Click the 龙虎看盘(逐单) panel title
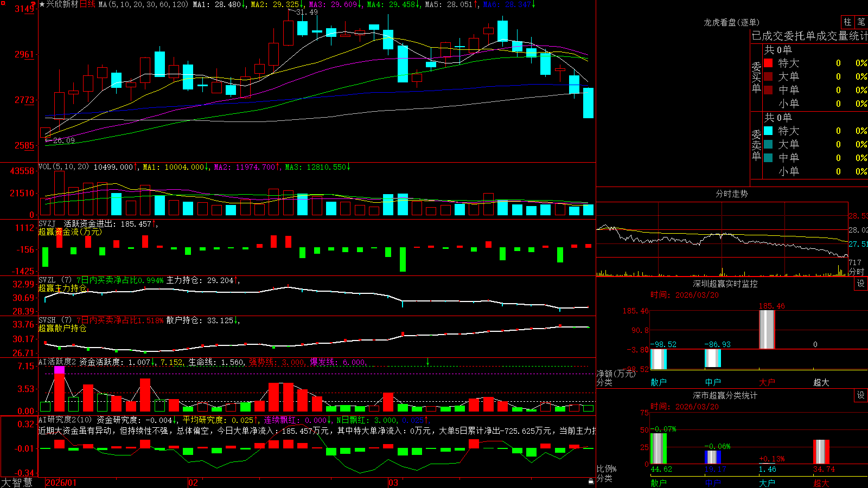Screen dimensions: 868x488 click(x=731, y=22)
